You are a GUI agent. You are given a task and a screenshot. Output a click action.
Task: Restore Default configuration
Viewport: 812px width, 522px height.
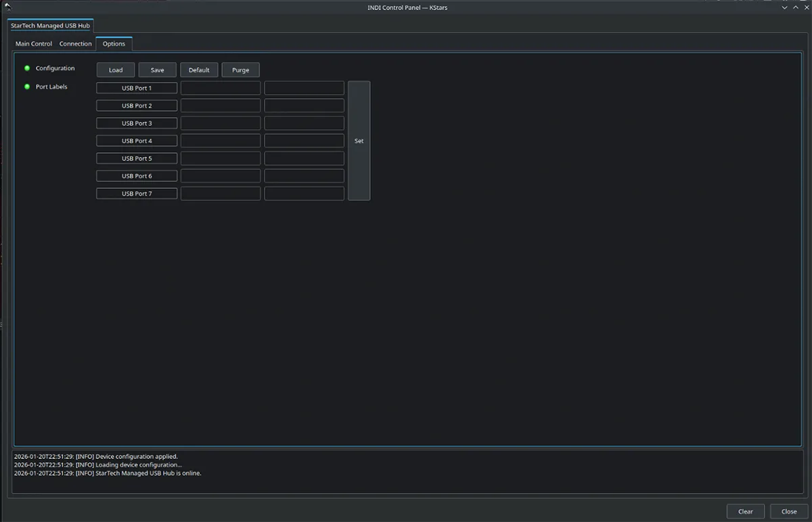[199, 70]
